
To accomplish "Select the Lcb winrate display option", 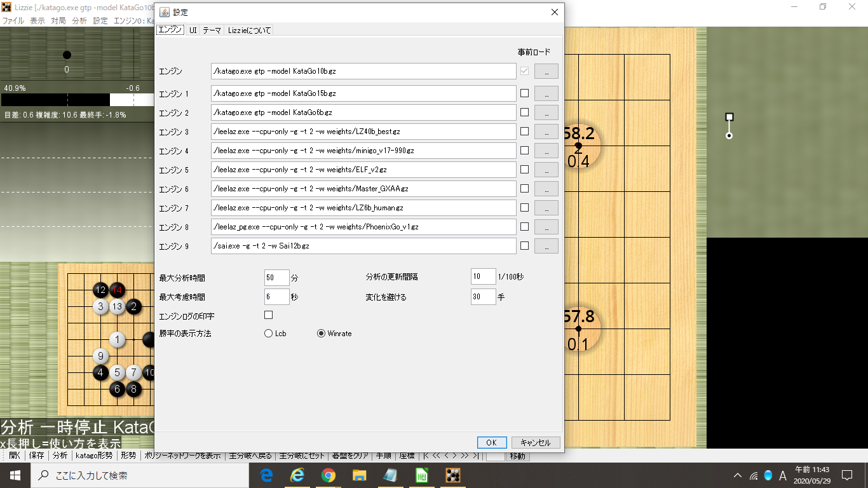I will pos(275,334).
